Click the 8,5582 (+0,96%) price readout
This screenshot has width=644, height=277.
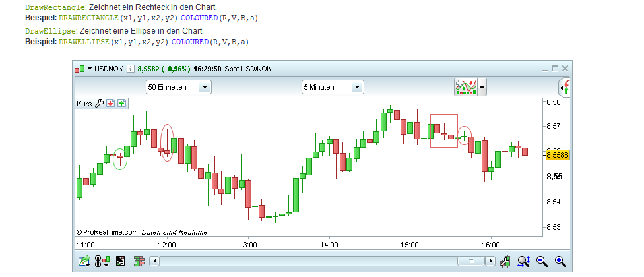click(164, 69)
